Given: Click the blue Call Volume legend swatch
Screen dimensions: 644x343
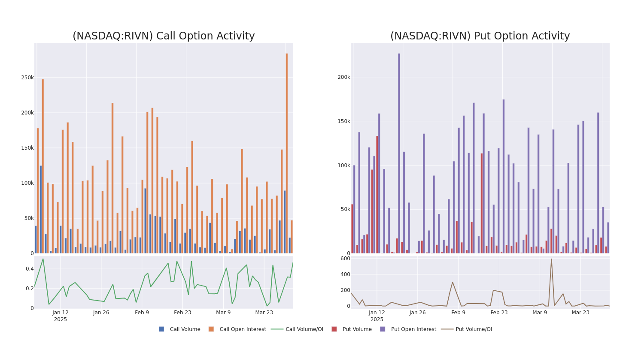Looking at the screenshot, I should (161, 329).
